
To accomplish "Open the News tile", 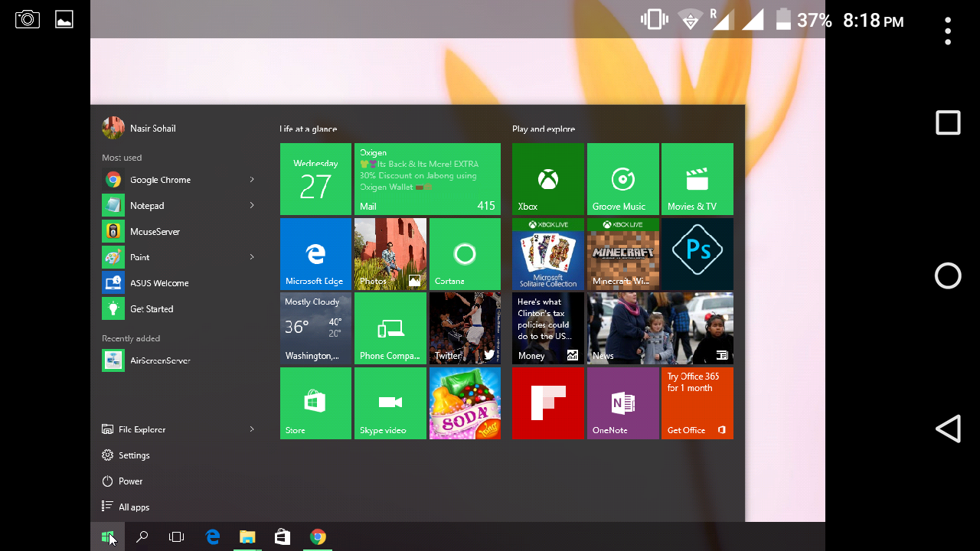I will pyautogui.click(x=660, y=328).
